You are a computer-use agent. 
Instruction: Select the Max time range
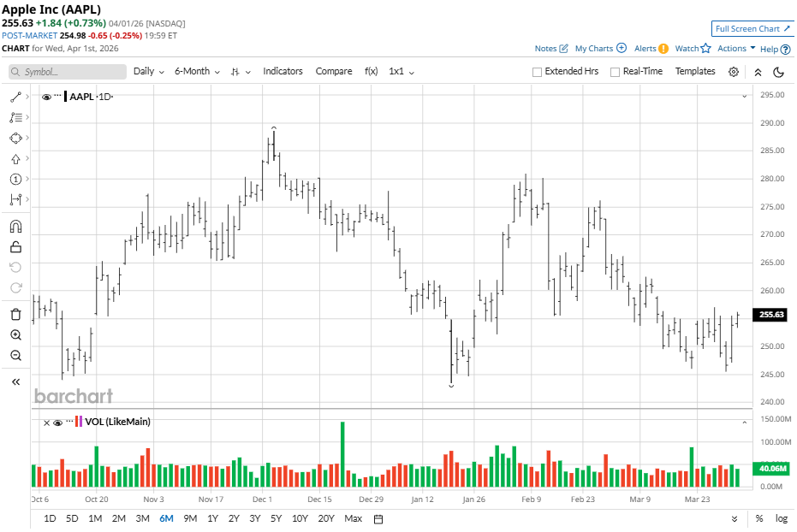tap(353, 518)
